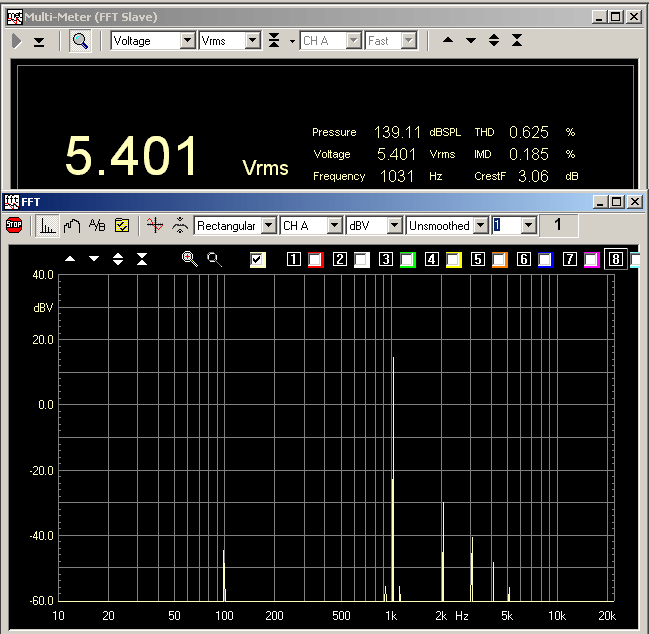The width and height of the screenshot is (649, 634).
Task: Click the averaging count input field
Action: click(506, 226)
